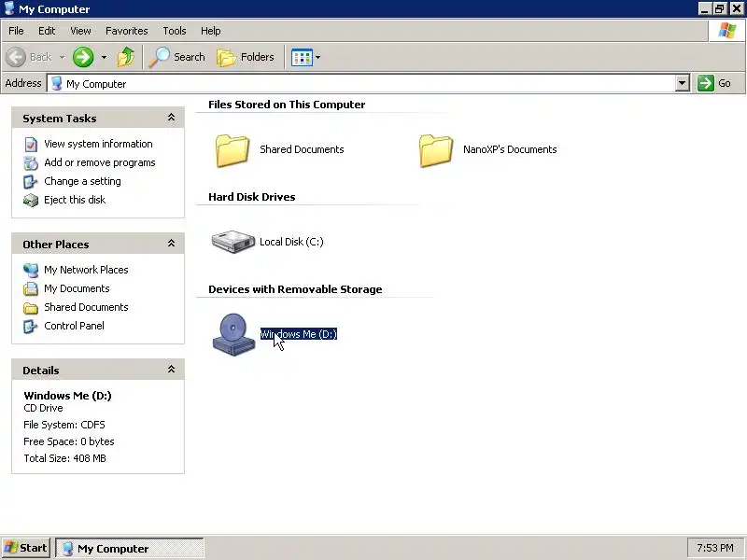Restore down the My Computer window

[719, 8]
